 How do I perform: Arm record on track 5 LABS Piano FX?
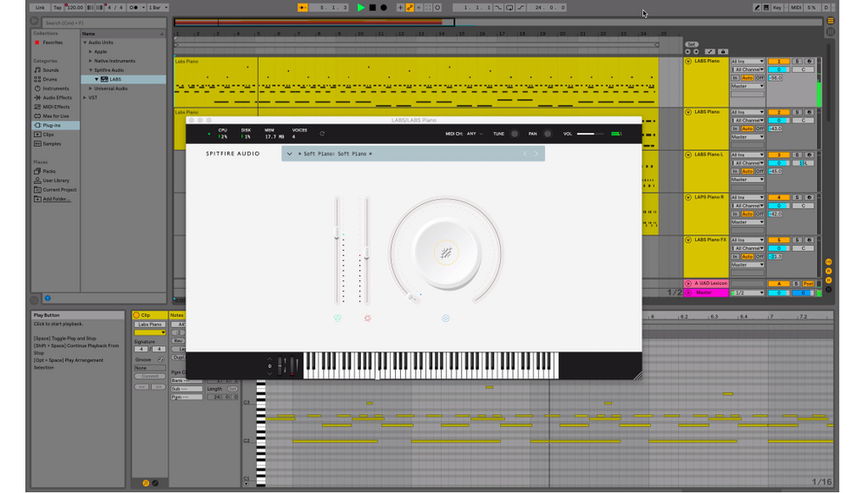click(x=809, y=240)
